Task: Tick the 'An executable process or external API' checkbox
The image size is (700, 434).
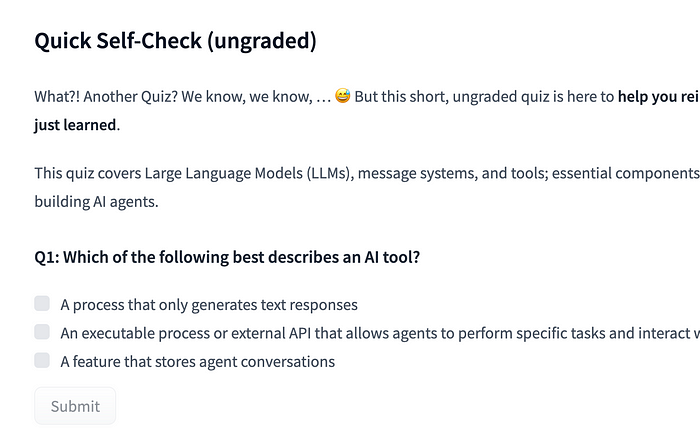Action: click(42, 332)
